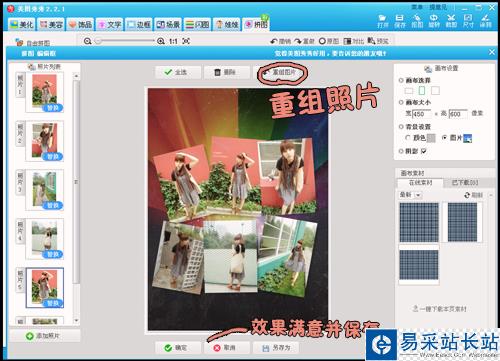Switch to the 拼图 tab
Image resolution: width=500 pixels, height=361 pixels.
click(256, 24)
